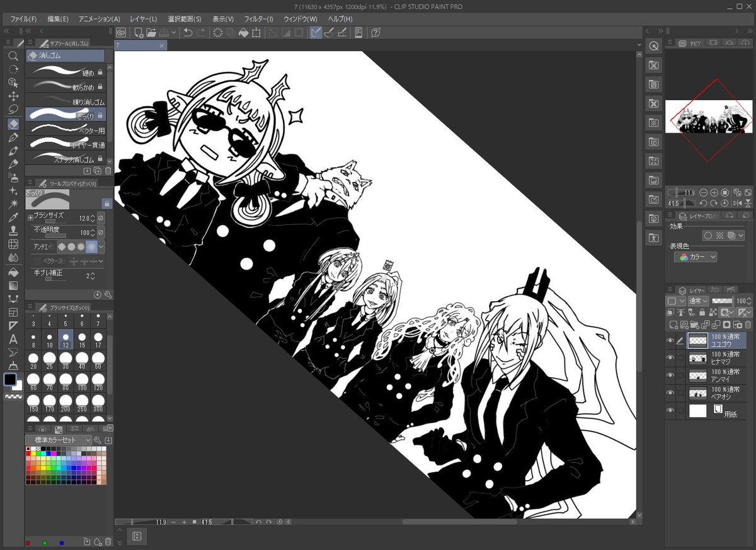Open 標準カラーセット color set dropdown

59,440
